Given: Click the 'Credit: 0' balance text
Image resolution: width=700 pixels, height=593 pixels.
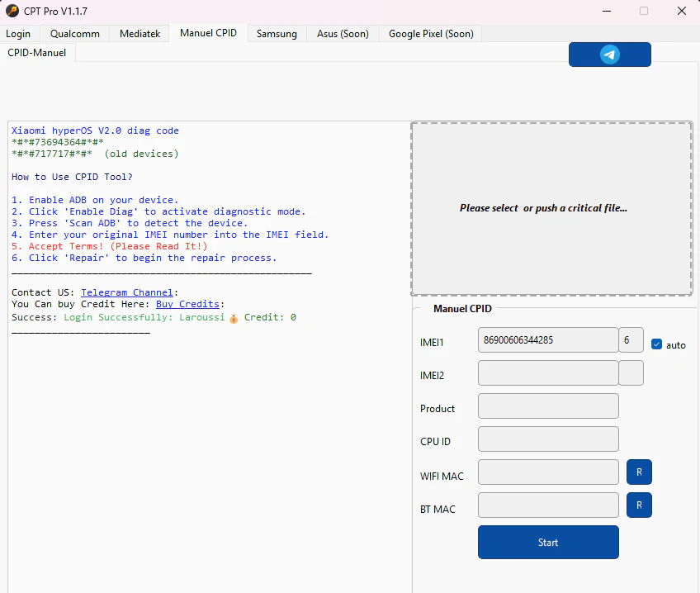Looking at the screenshot, I should click(x=270, y=317).
